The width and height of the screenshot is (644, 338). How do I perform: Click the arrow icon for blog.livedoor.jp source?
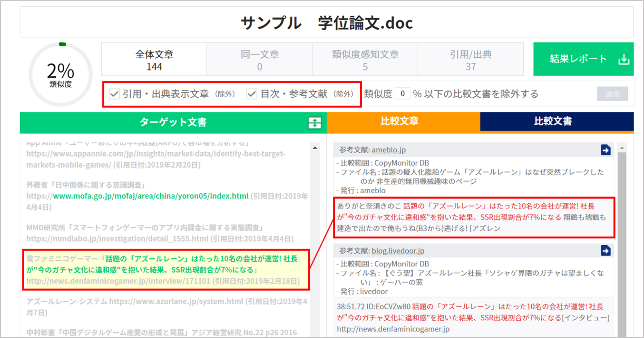[x=605, y=251]
